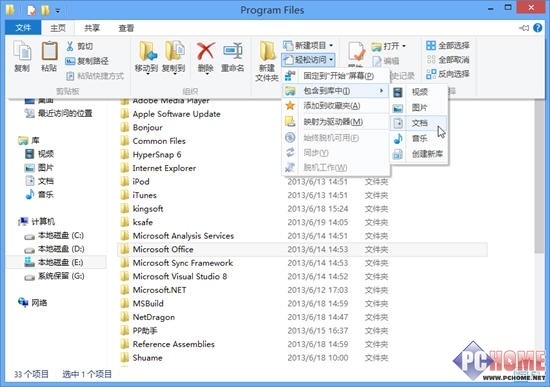Image resolution: width=550 pixels, height=387 pixels.
Task: Select the Common Files folder
Action: (x=153, y=141)
